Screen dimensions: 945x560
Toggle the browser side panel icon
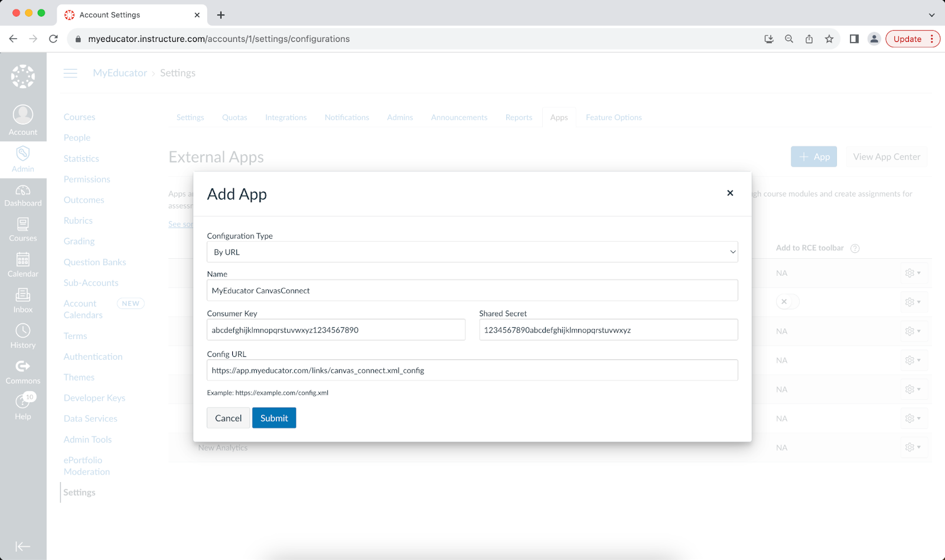pyautogui.click(x=854, y=39)
